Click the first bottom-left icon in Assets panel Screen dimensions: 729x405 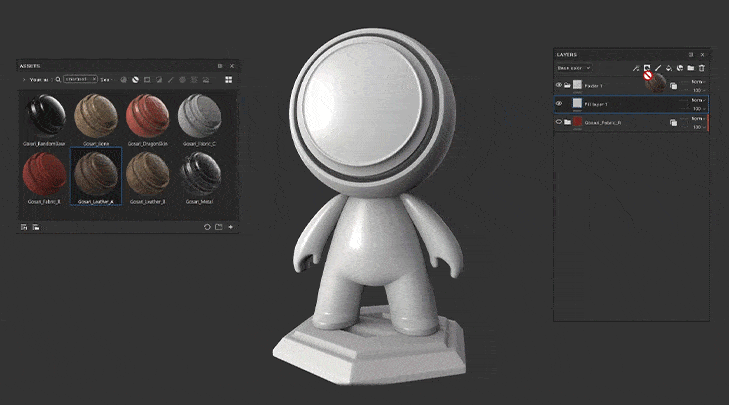[24, 227]
